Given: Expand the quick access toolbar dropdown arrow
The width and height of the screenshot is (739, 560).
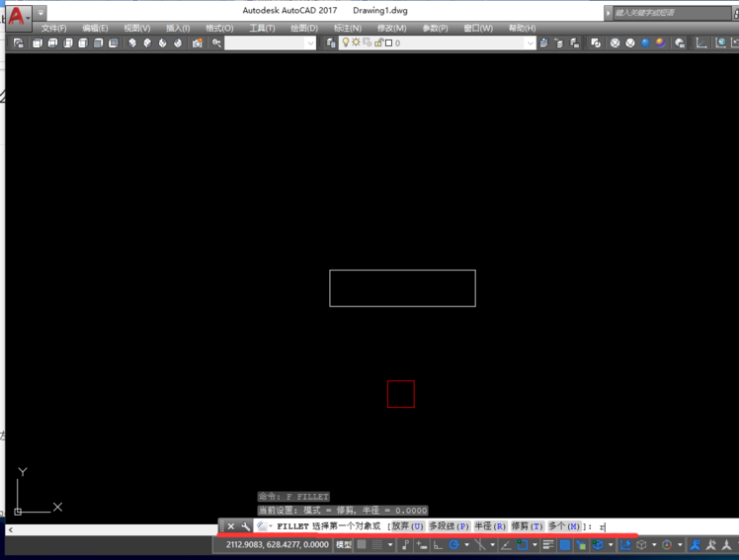Looking at the screenshot, I should (41, 14).
